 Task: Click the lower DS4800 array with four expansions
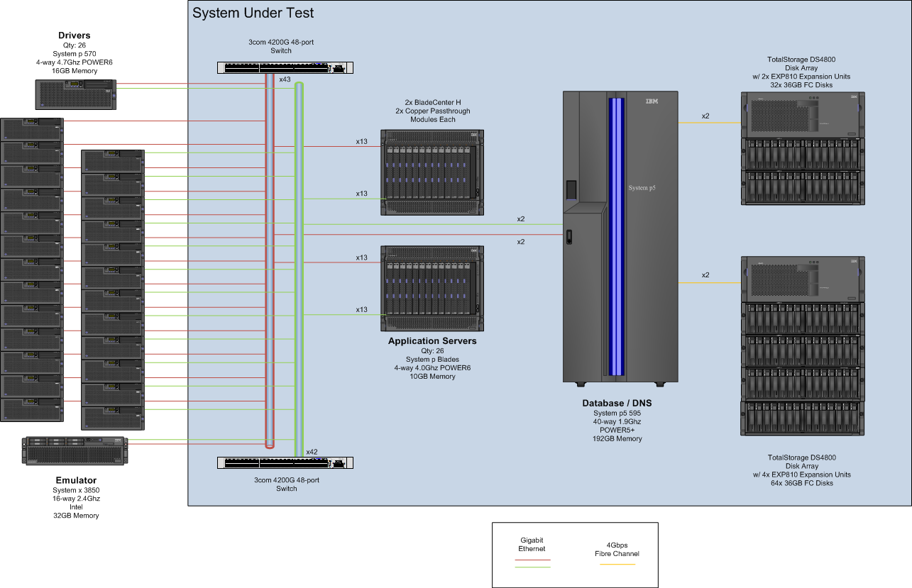coord(803,345)
